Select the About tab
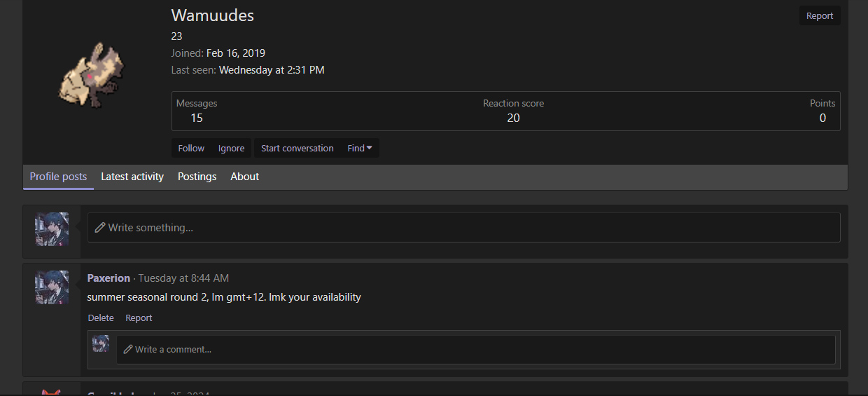This screenshot has width=868, height=396. coord(245,177)
